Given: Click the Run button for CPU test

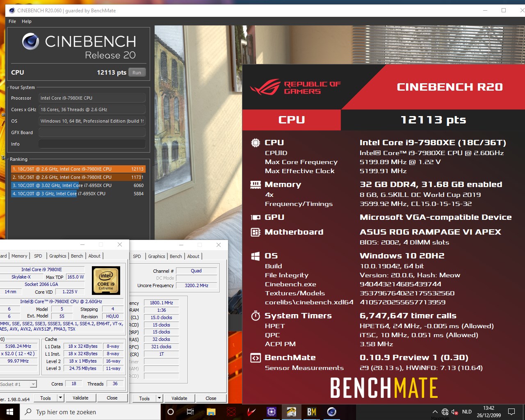Looking at the screenshot, I should pyautogui.click(x=137, y=73).
